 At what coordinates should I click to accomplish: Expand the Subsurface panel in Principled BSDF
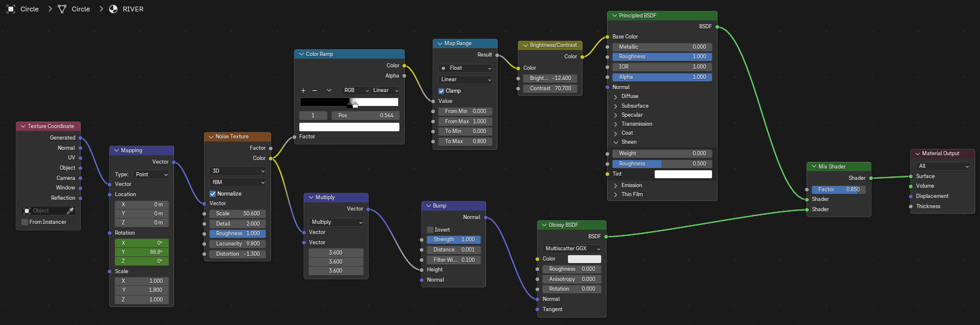click(x=616, y=106)
